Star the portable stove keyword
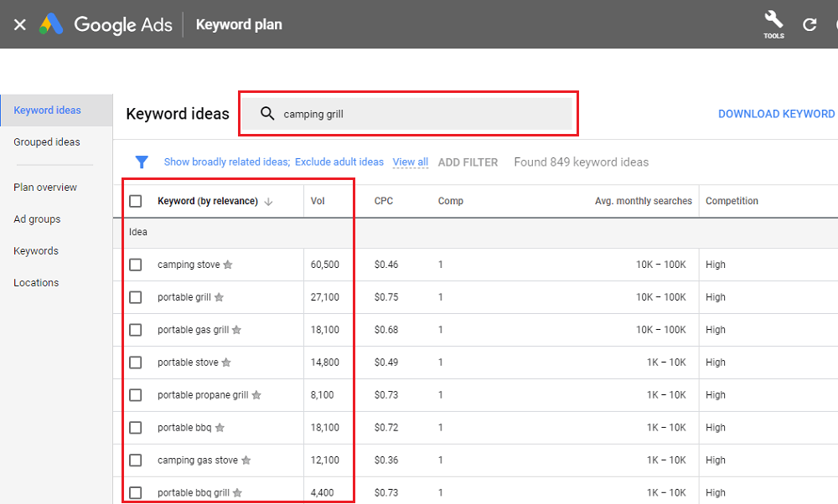Viewport: 838px width, 504px height. (226, 362)
